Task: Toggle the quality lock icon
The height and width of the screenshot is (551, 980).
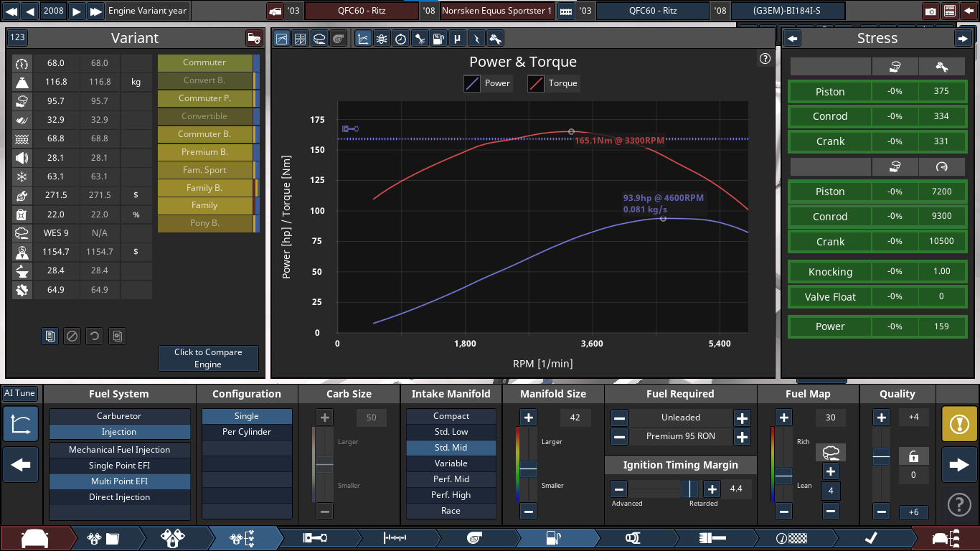Action: coord(914,456)
